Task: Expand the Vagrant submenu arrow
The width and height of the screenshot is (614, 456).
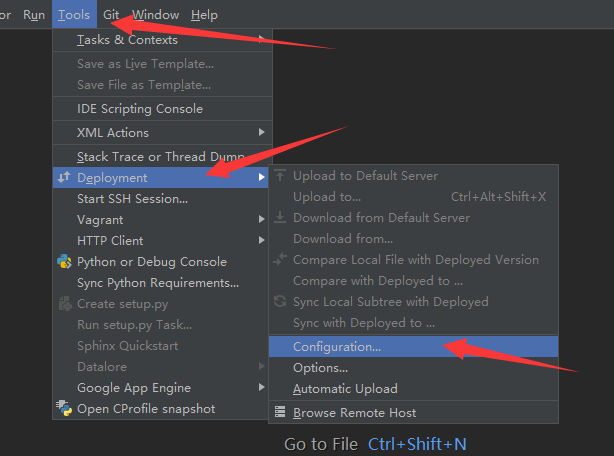Action: coord(262,219)
